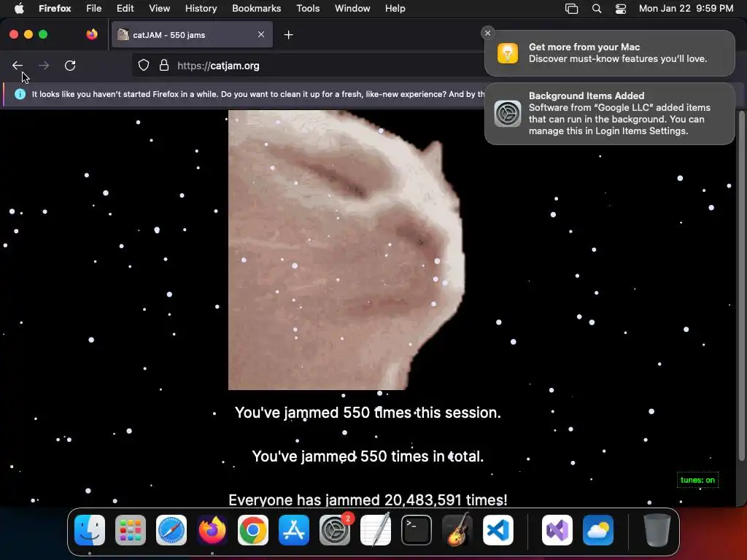
Task: Open the Get more from your Mac notification
Action: [x=609, y=52]
